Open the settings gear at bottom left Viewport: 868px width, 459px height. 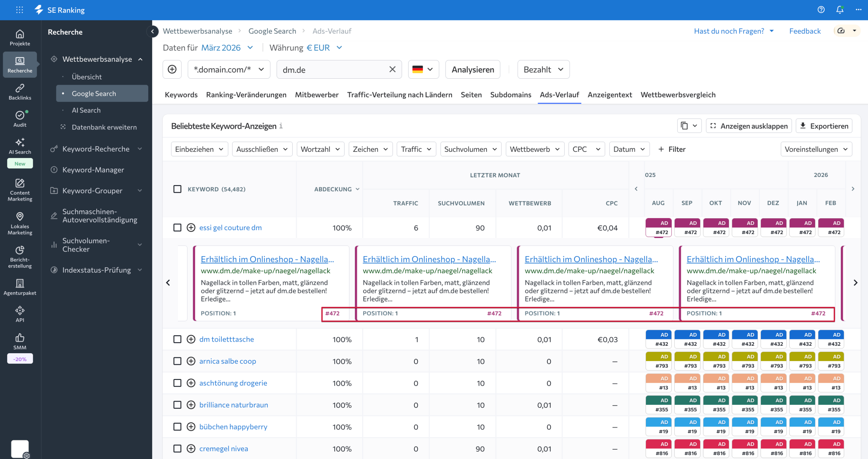pyautogui.click(x=26, y=456)
